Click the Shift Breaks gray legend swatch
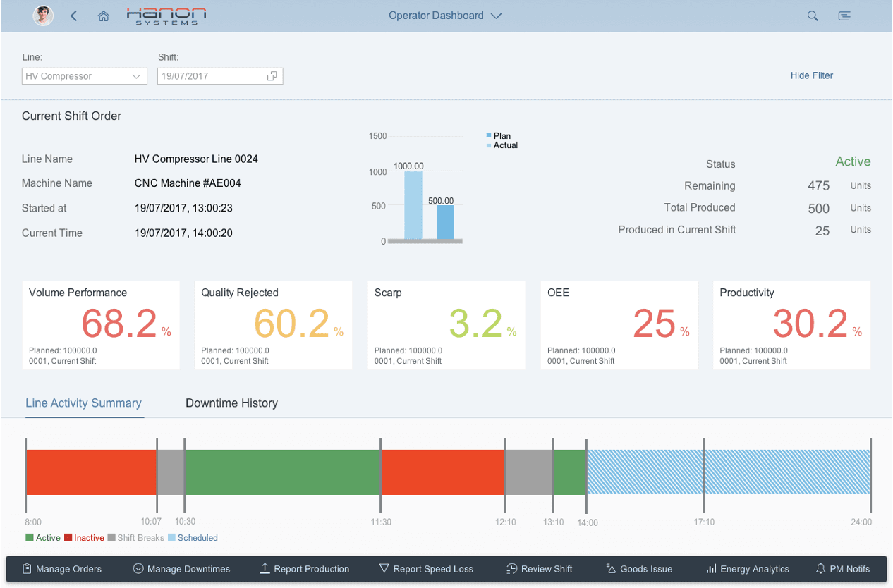 click(111, 538)
